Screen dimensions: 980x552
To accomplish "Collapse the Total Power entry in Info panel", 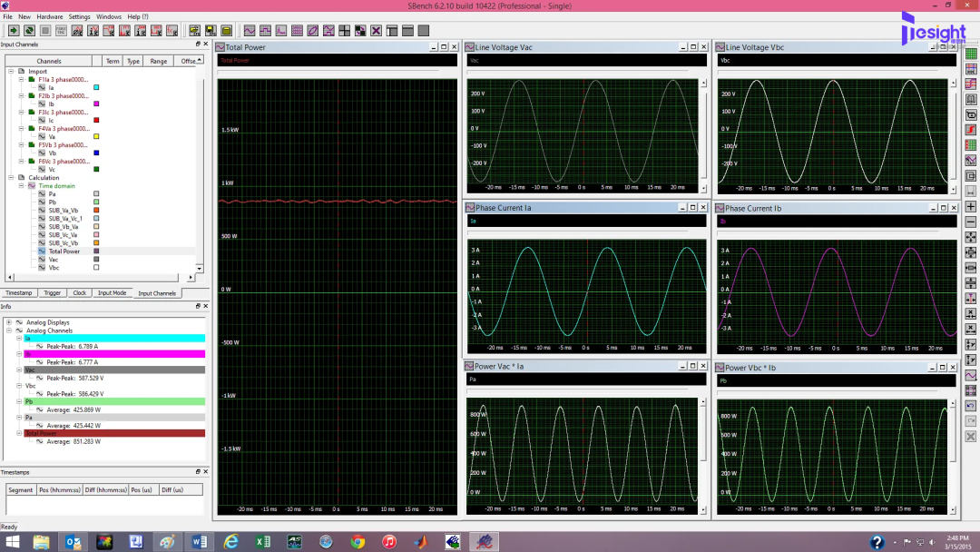I will point(19,432).
